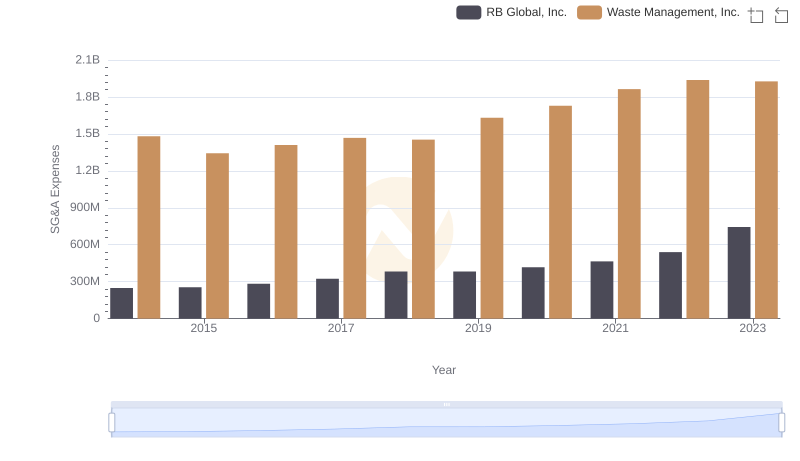Click the 2019 x-axis label
Screen dimensions: 800x461
(478, 328)
